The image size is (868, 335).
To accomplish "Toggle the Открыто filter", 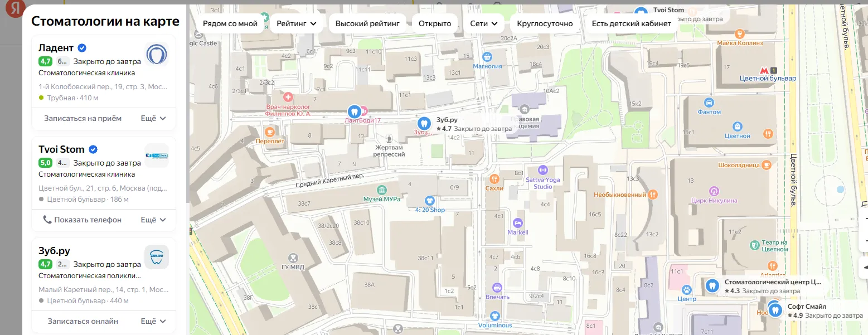I will (435, 23).
